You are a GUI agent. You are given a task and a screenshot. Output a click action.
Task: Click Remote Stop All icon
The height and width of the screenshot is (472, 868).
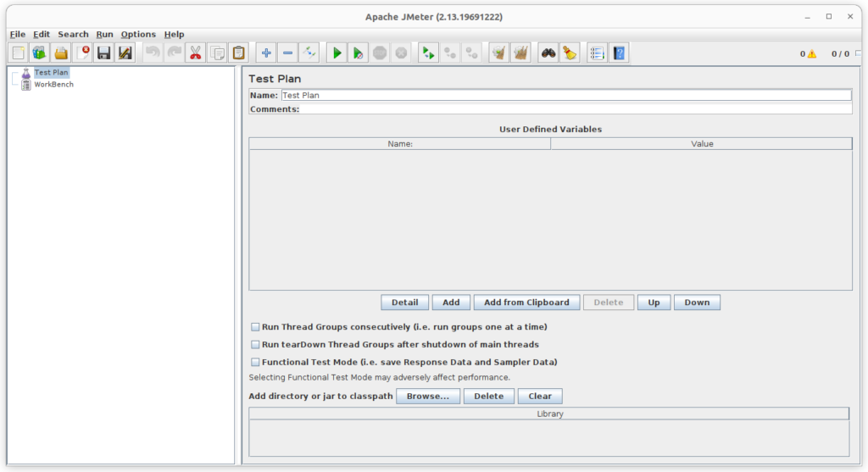pyautogui.click(x=450, y=53)
